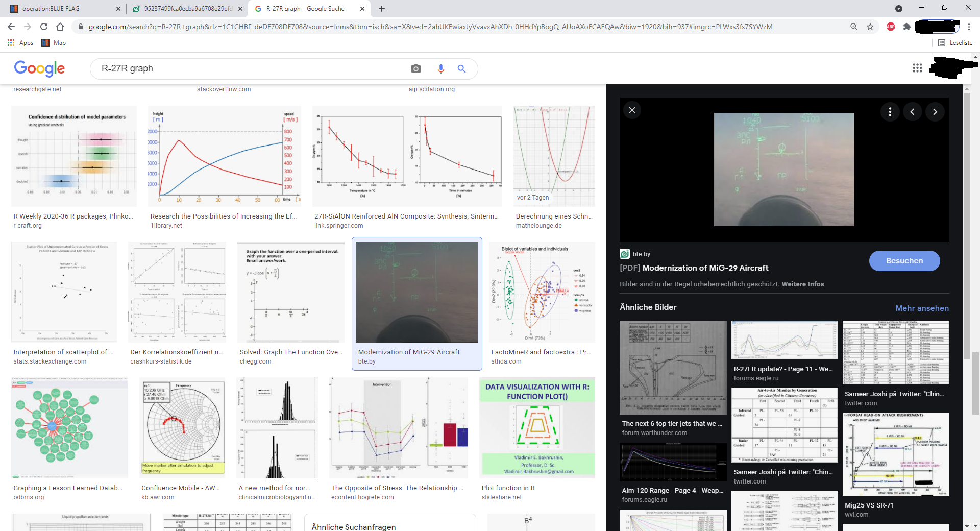Open preview panel more options menu

890,112
